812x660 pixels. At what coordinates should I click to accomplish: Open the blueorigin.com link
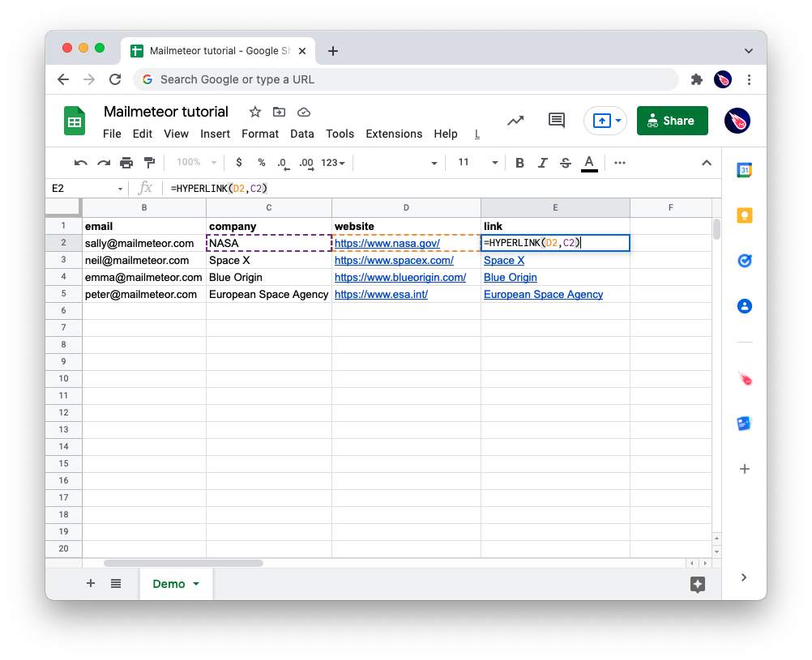point(400,278)
